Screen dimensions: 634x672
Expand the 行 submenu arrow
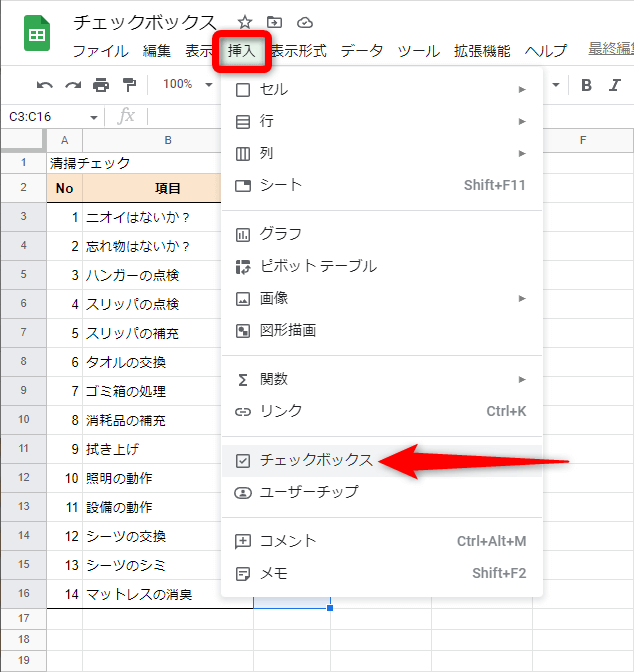[x=522, y=122]
